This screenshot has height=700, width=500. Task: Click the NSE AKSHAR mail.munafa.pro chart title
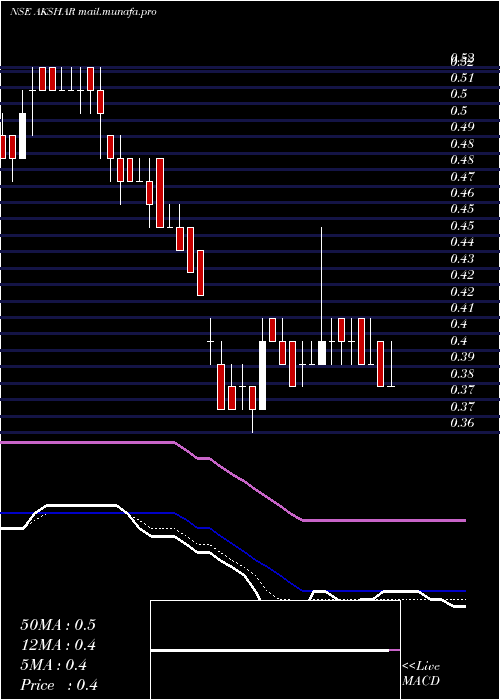(x=83, y=12)
